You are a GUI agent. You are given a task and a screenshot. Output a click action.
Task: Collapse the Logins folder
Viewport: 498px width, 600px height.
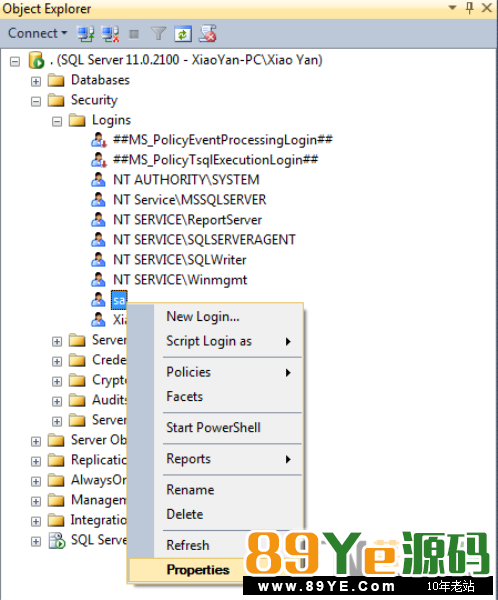57,122
